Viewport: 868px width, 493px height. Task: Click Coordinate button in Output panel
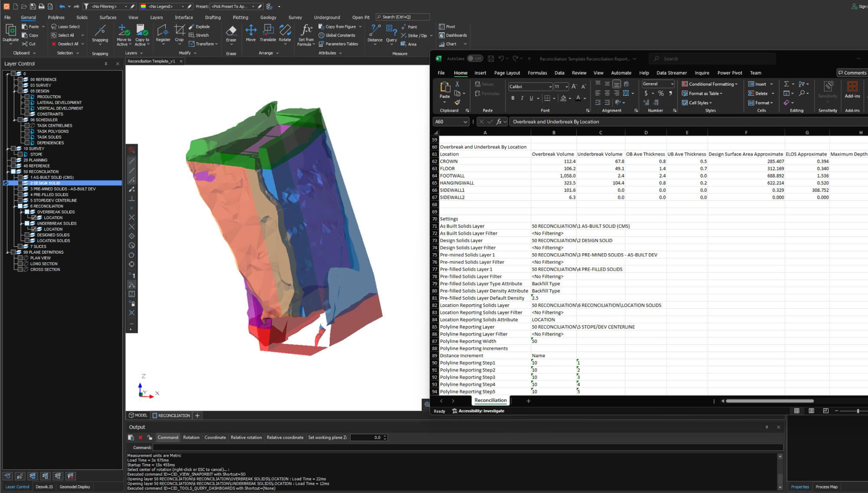tap(215, 437)
